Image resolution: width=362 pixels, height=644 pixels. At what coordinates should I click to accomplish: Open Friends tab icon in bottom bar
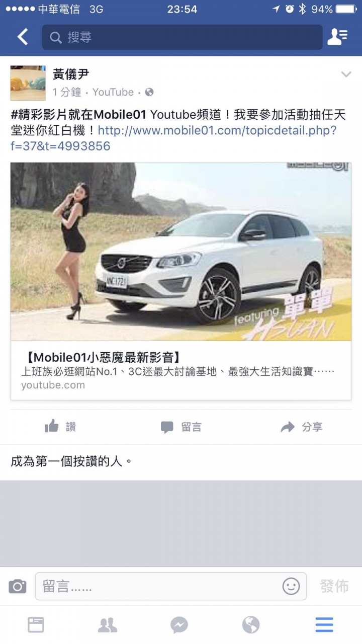108,625
